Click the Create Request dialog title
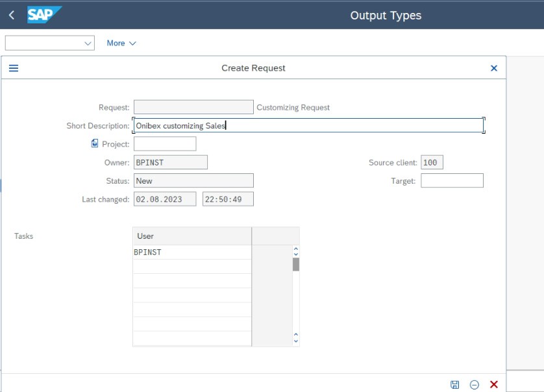Viewport: 544px width, 392px height. (253, 68)
